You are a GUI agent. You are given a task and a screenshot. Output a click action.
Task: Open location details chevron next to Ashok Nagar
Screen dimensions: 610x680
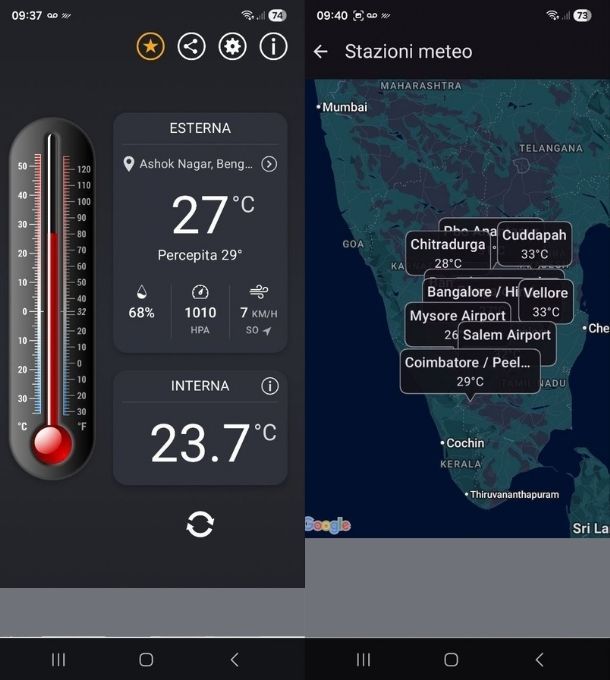[269, 164]
